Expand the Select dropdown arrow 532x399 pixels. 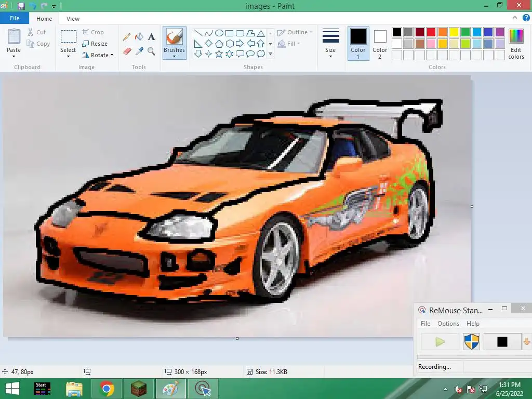[68, 57]
